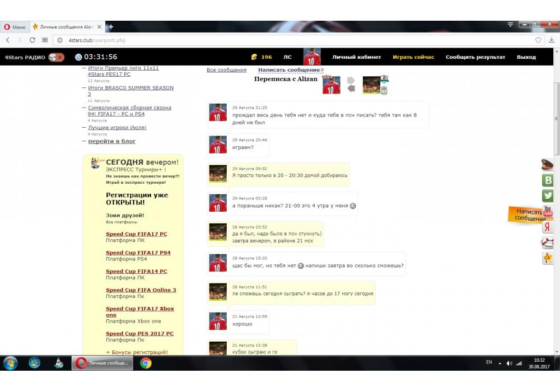Open 'Личный кабинет' in top navigation

coord(356,57)
